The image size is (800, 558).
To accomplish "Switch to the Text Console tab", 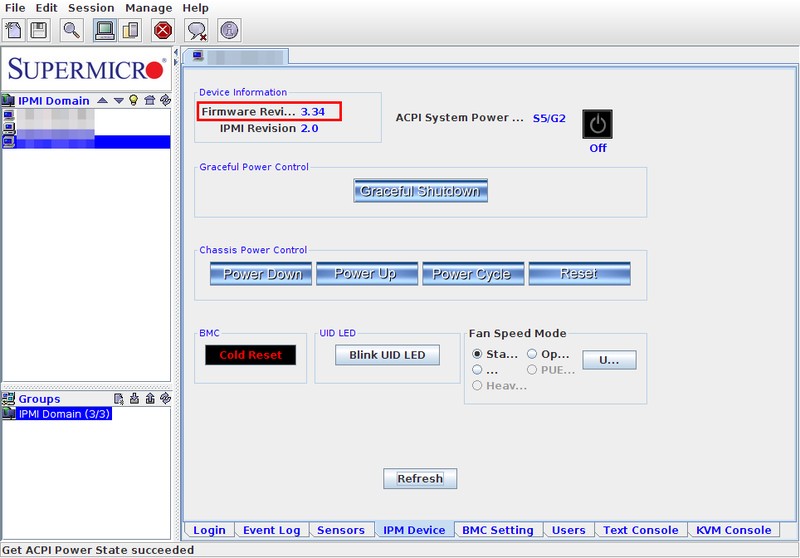I will [x=641, y=530].
